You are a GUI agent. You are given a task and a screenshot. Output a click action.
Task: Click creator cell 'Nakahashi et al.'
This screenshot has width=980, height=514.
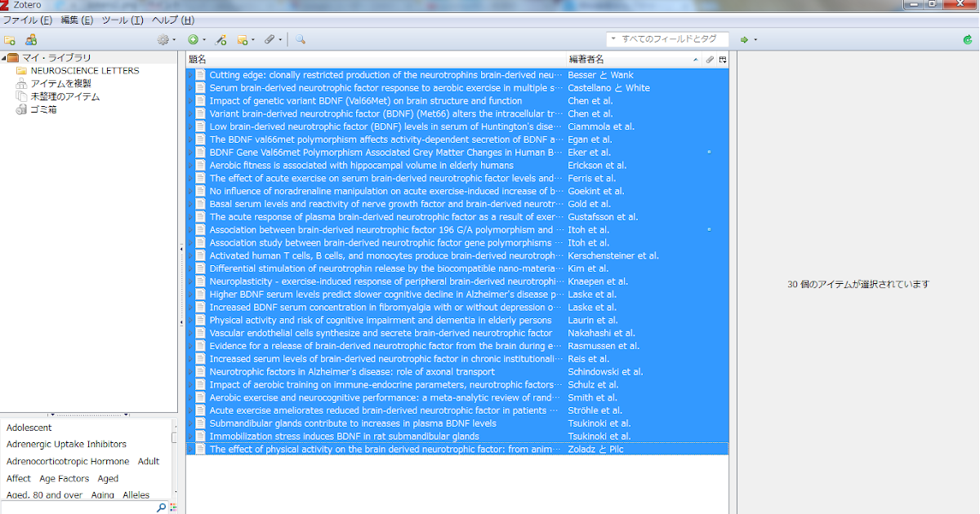600,333
